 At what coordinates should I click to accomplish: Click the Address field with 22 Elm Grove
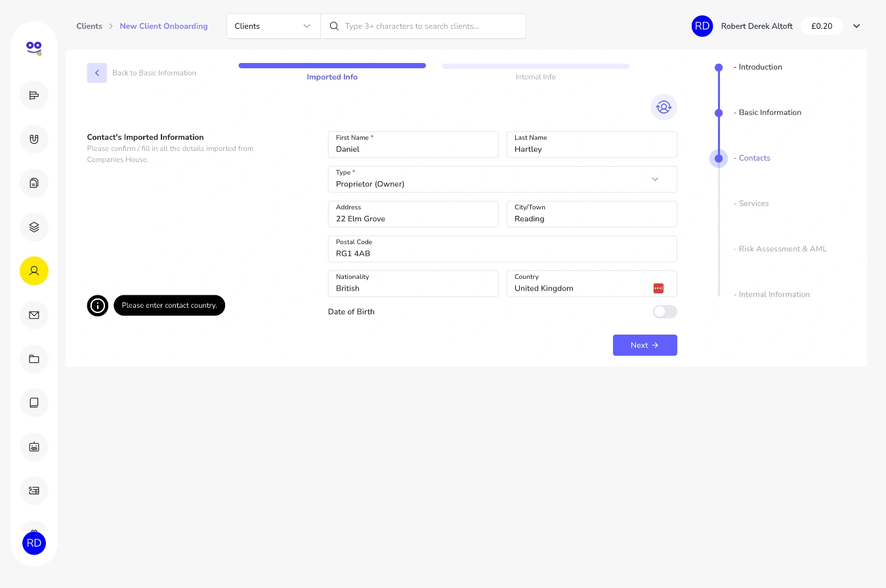(x=413, y=214)
